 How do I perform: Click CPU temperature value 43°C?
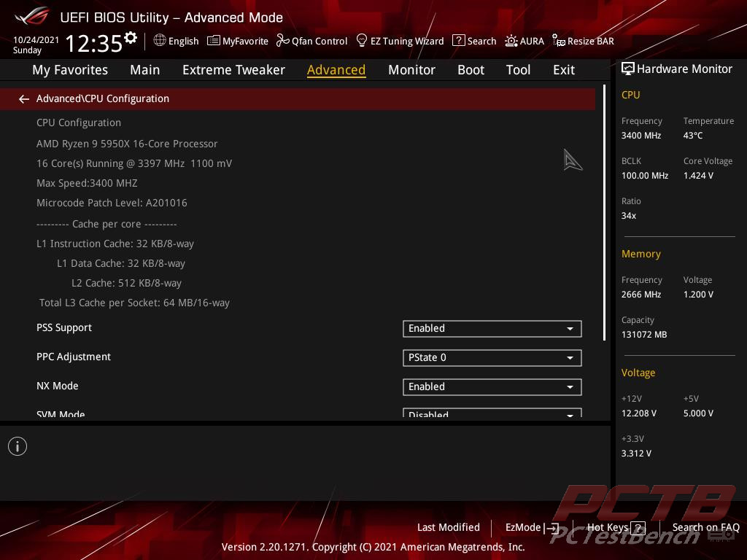(693, 135)
